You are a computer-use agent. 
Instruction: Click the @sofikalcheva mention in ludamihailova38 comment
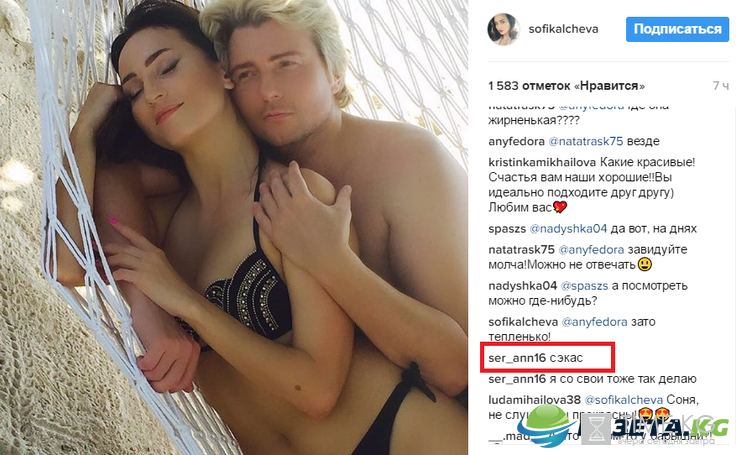click(x=623, y=400)
